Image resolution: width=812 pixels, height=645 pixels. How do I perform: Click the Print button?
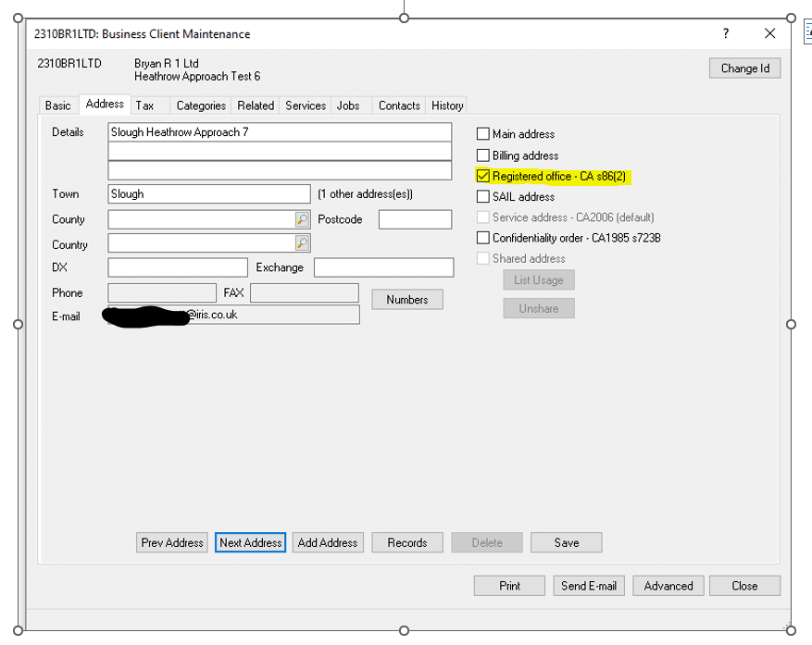tap(509, 586)
